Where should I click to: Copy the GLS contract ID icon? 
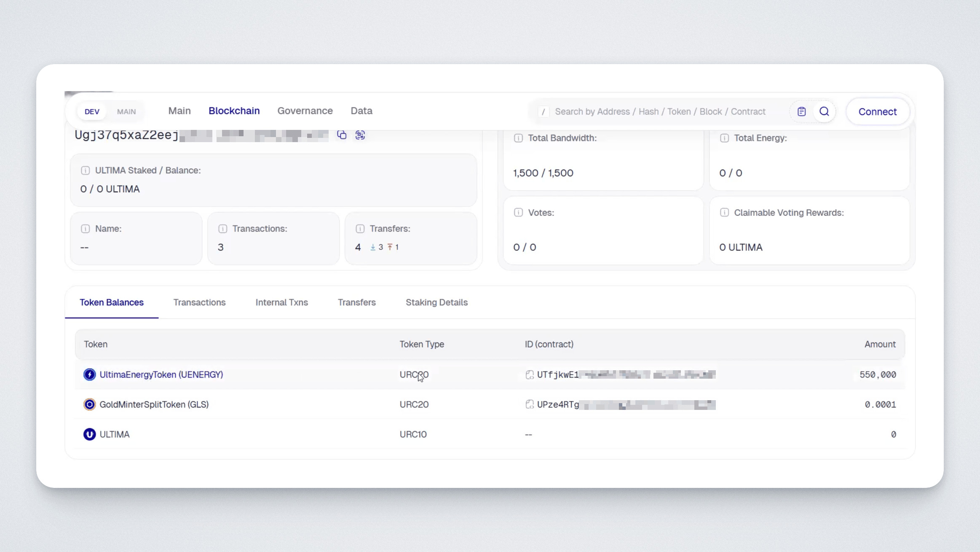click(x=529, y=404)
